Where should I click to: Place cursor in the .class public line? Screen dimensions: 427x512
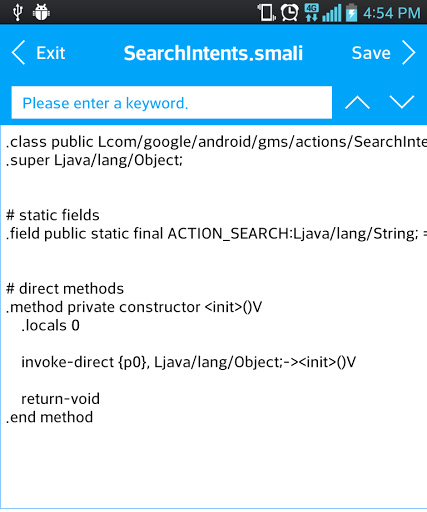pos(216,142)
